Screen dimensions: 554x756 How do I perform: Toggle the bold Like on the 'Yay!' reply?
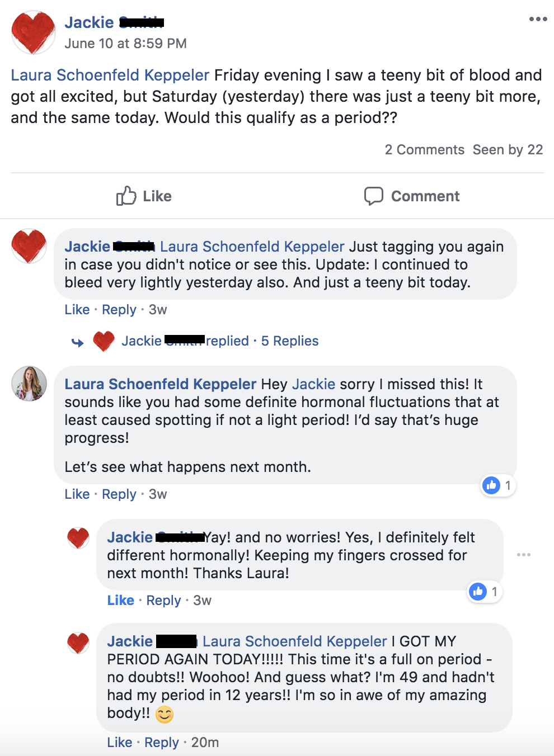pyautogui.click(x=120, y=601)
